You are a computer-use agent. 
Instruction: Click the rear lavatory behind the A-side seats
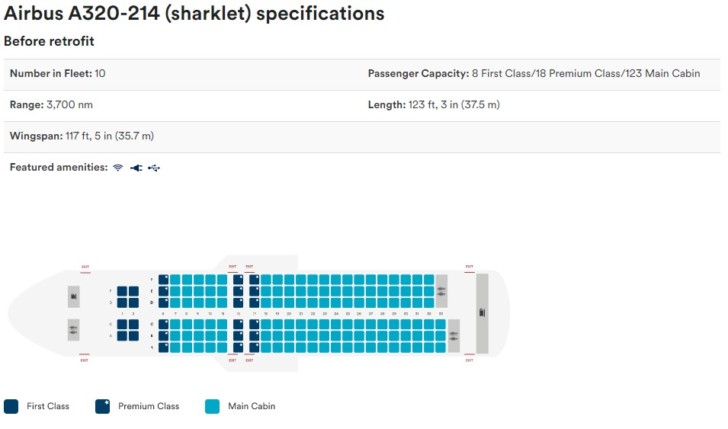coord(454,336)
